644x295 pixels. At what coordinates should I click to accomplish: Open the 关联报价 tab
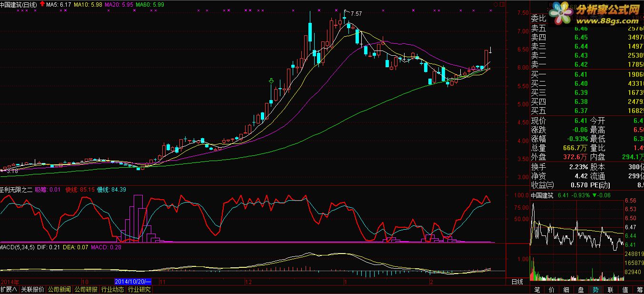[x=32, y=289]
